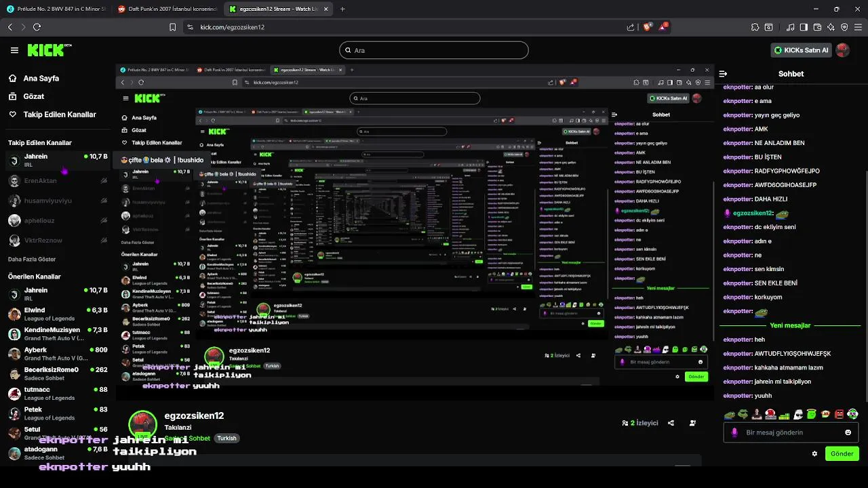This screenshot has height=488, width=868.
Task: Open the profile avatar in Kick header
Action: tap(843, 50)
